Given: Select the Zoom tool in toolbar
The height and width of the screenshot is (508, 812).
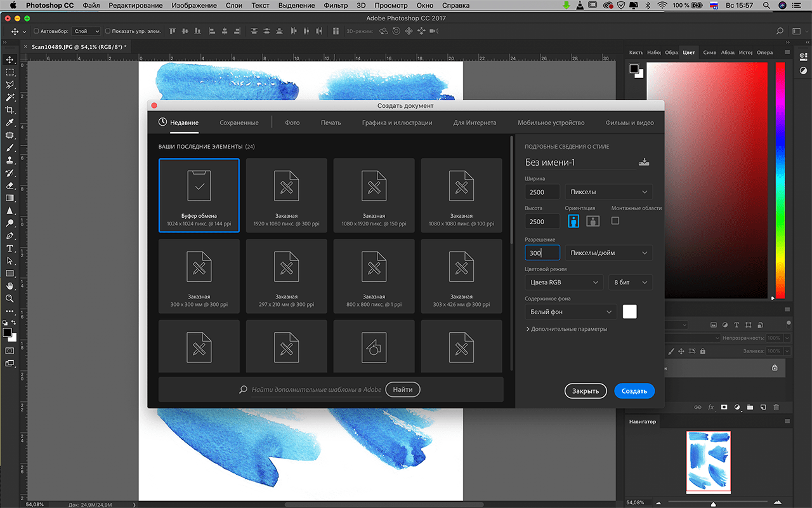Looking at the screenshot, I should click(10, 298).
